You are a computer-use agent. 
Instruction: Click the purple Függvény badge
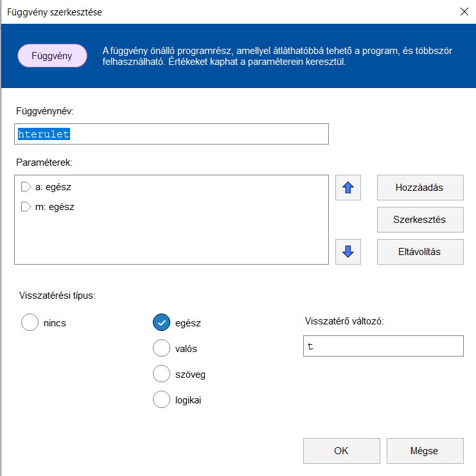tap(51, 56)
